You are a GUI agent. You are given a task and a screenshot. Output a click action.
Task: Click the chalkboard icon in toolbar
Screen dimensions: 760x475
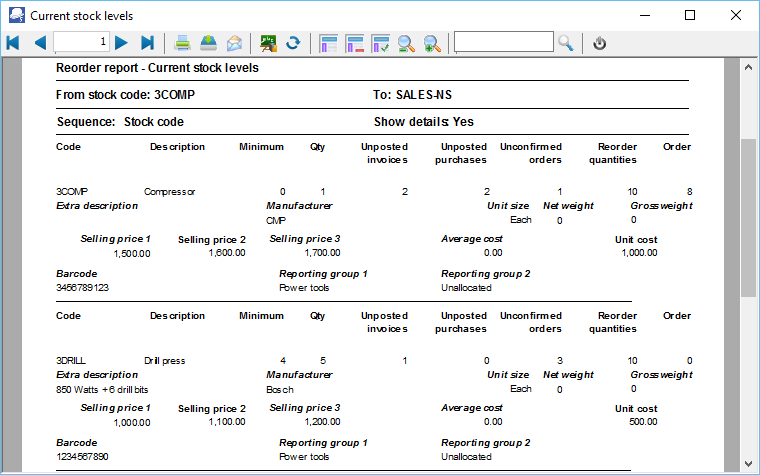268,43
